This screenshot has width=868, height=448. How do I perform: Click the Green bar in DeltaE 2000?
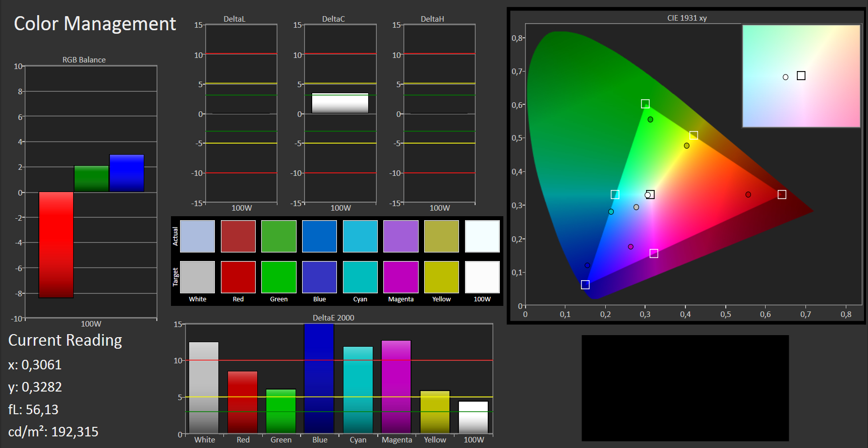(x=281, y=411)
